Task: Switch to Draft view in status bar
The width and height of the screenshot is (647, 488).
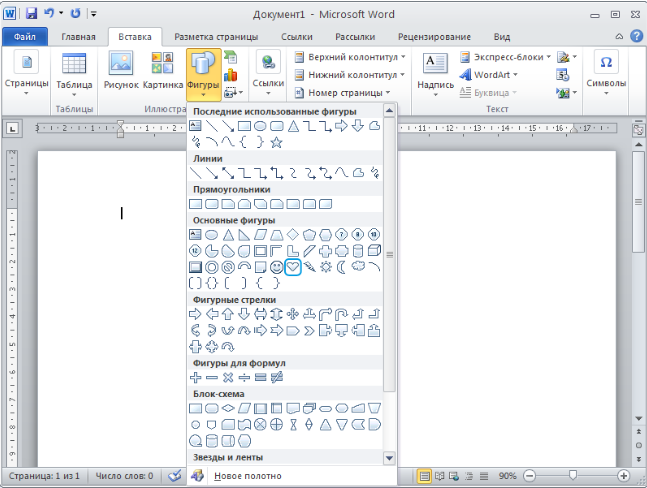Action: [x=484, y=476]
